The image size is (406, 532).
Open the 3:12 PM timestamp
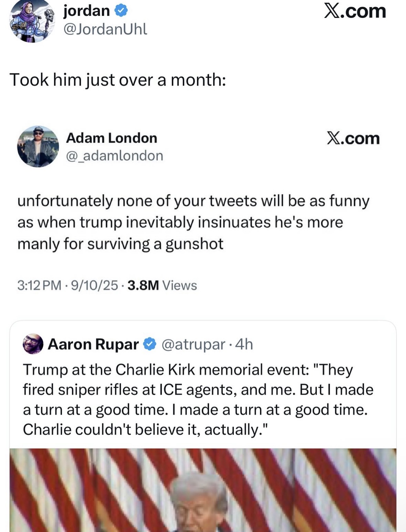[x=39, y=286]
